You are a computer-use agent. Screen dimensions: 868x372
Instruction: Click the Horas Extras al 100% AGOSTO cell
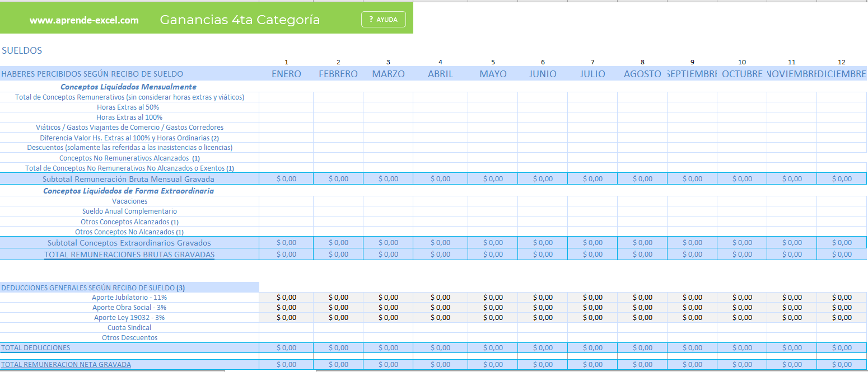(642, 117)
